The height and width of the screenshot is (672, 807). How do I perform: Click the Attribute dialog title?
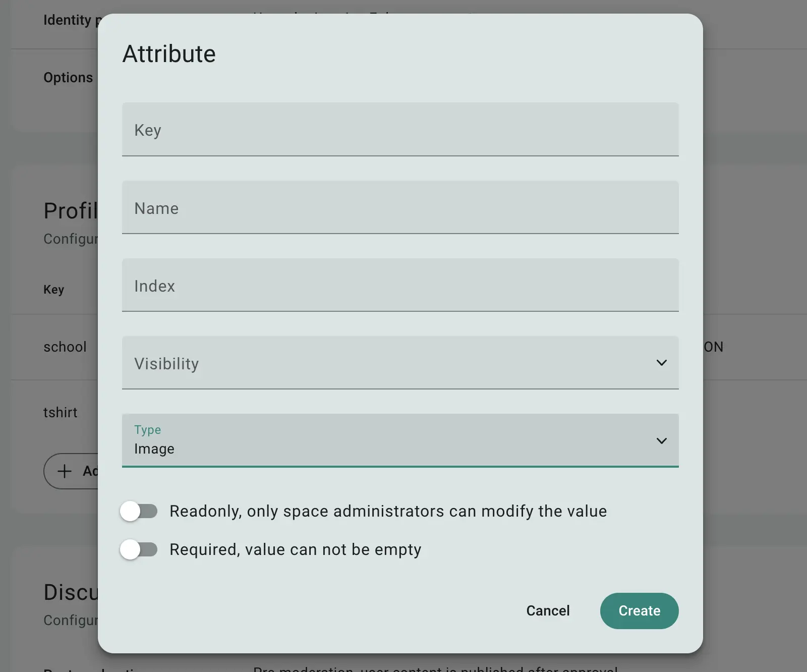[x=169, y=54]
